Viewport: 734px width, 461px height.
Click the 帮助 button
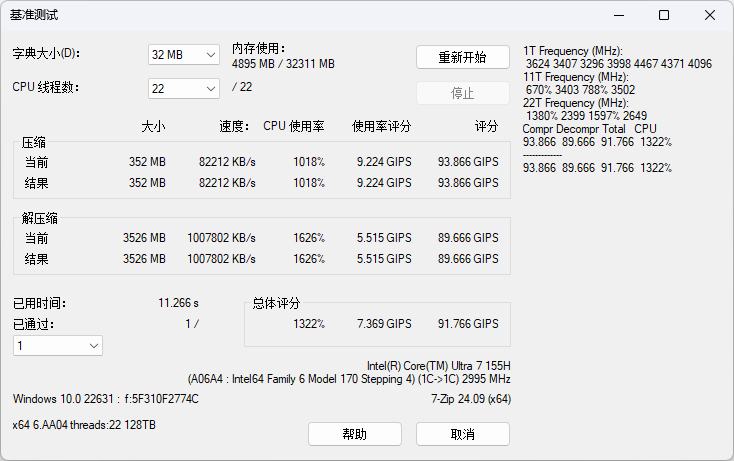click(354, 434)
